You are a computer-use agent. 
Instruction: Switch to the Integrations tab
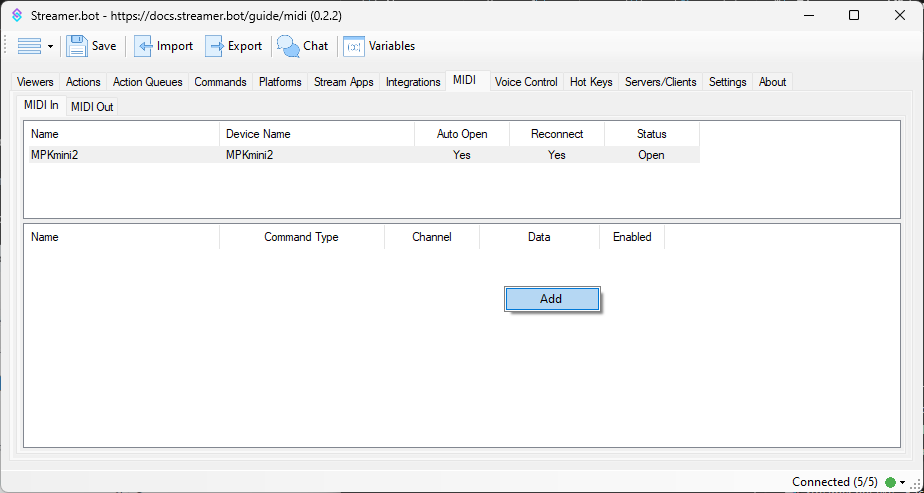pyautogui.click(x=413, y=82)
